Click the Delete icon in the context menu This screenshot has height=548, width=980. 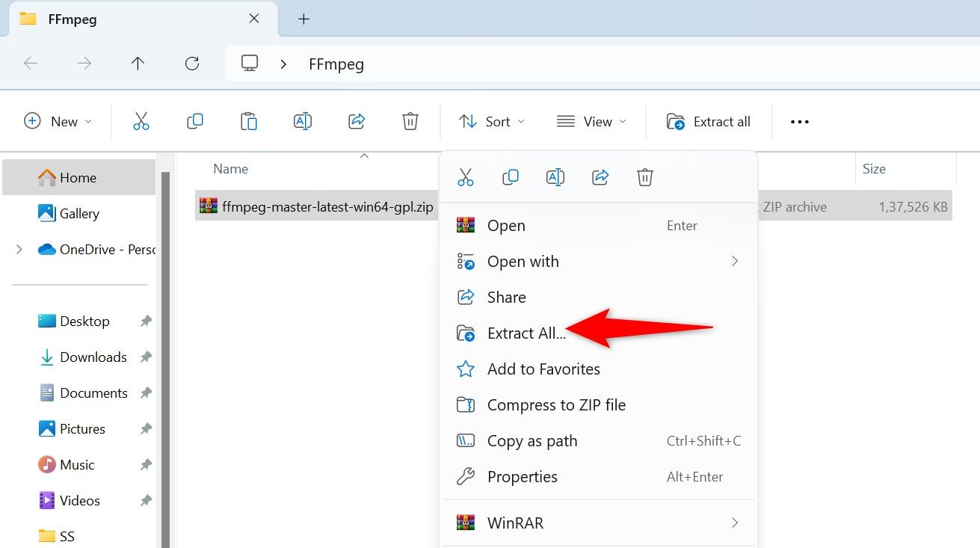point(645,177)
